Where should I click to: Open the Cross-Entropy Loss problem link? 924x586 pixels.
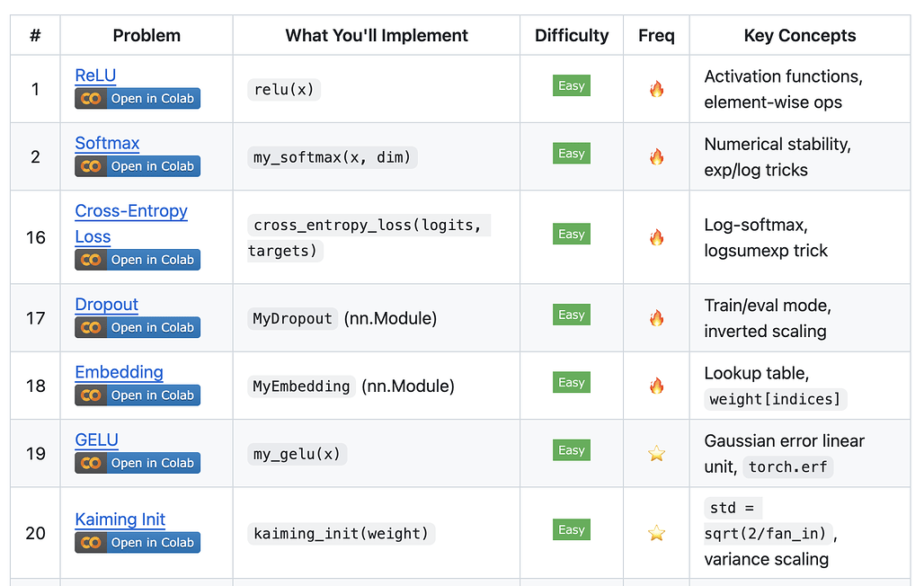(x=131, y=224)
